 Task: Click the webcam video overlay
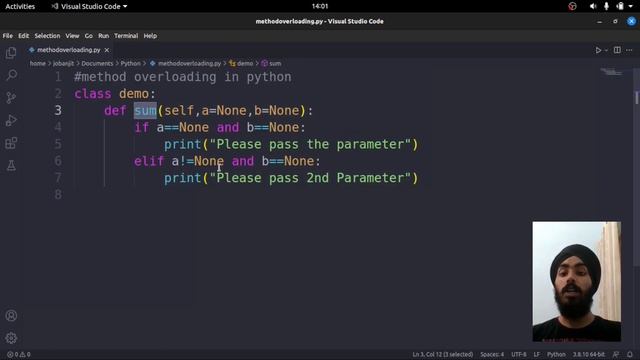(x=576, y=281)
